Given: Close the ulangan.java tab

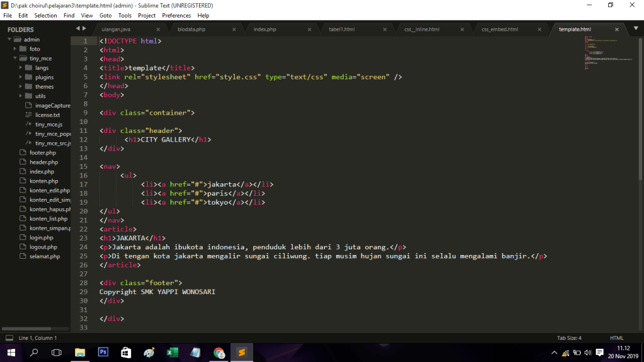Looking at the screenshot, I should 158,30.
